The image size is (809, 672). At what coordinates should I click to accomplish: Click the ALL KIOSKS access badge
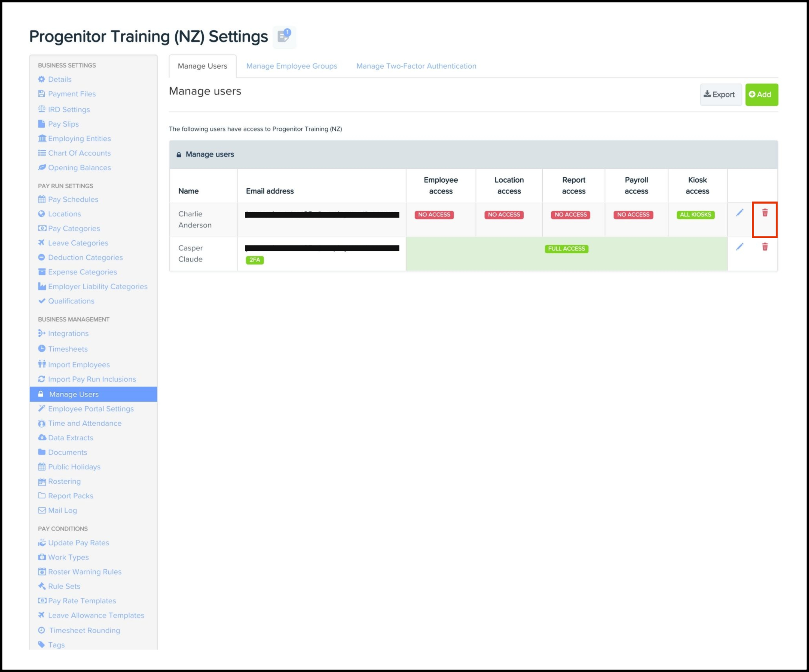[695, 215]
